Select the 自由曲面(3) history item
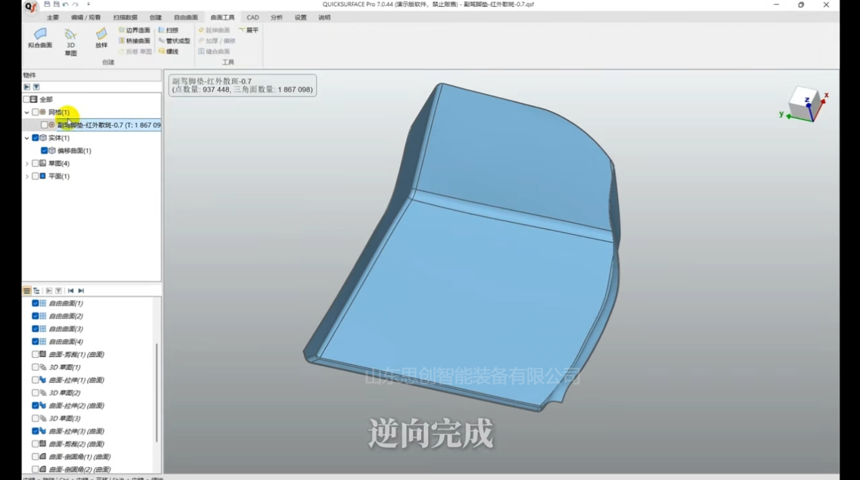The image size is (860, 480). point(66,329)
